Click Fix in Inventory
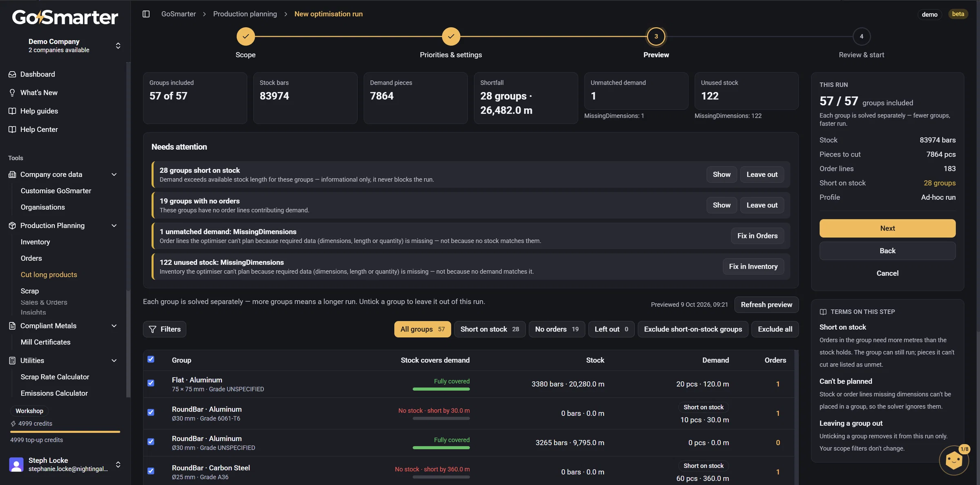This screenshot has height=485, width=980. [x=753, y=266]
